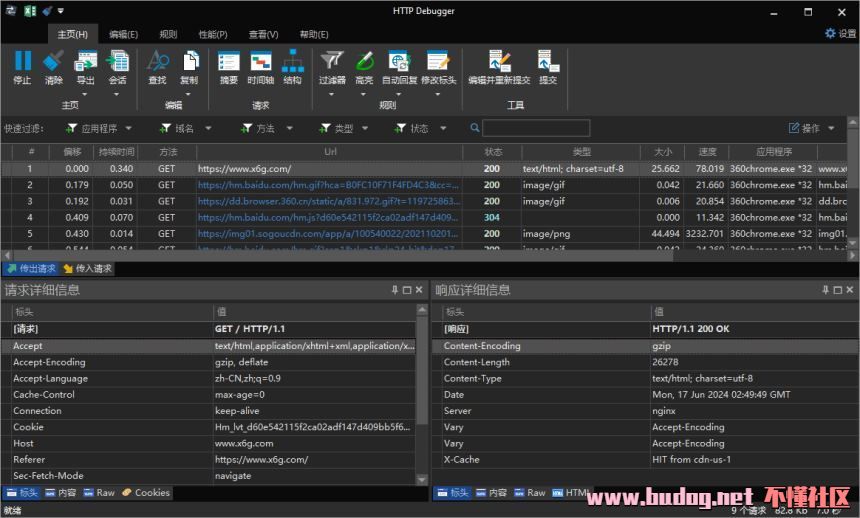Click the 高亮 highlighter icon

point(364,61)
